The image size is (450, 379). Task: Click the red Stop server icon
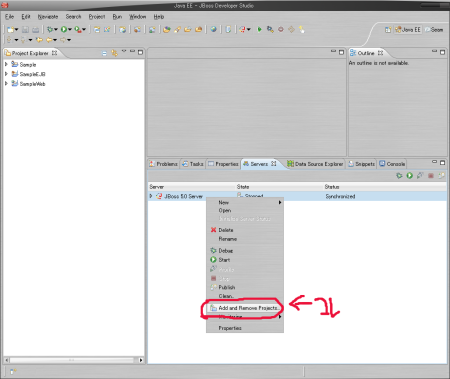431,175
